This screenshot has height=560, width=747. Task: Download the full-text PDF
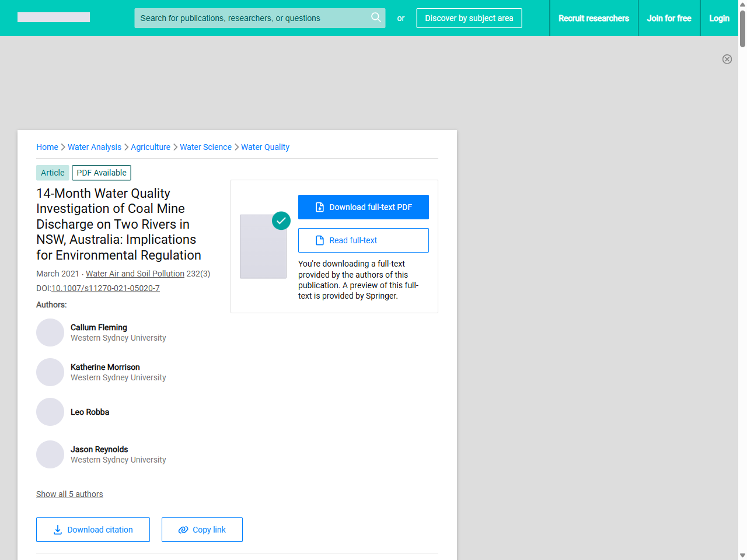pos(363,206)
